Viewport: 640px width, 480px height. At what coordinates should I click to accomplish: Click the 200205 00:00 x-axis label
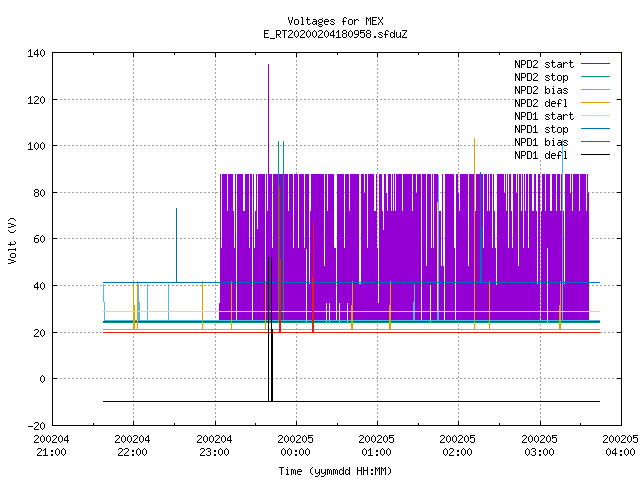296,446
